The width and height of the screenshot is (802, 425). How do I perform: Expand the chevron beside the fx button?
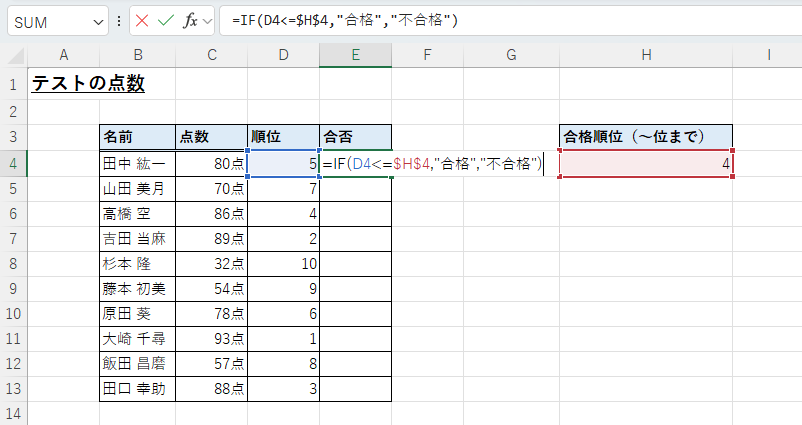click(x=207, y=21)
